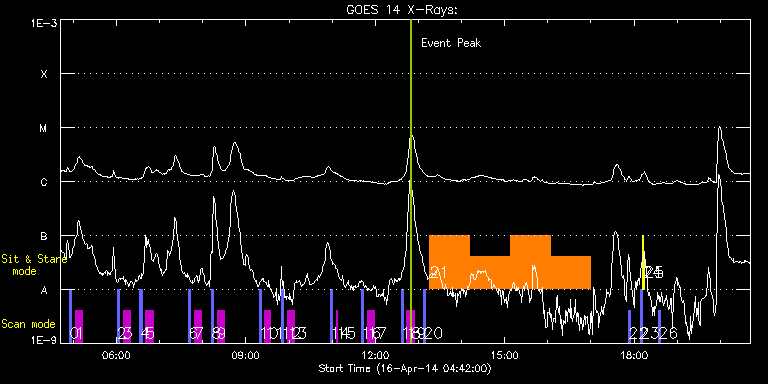Click the magenta scan bar numbered 7
This screenshot has height=384, width=768.
coord(198,326)
